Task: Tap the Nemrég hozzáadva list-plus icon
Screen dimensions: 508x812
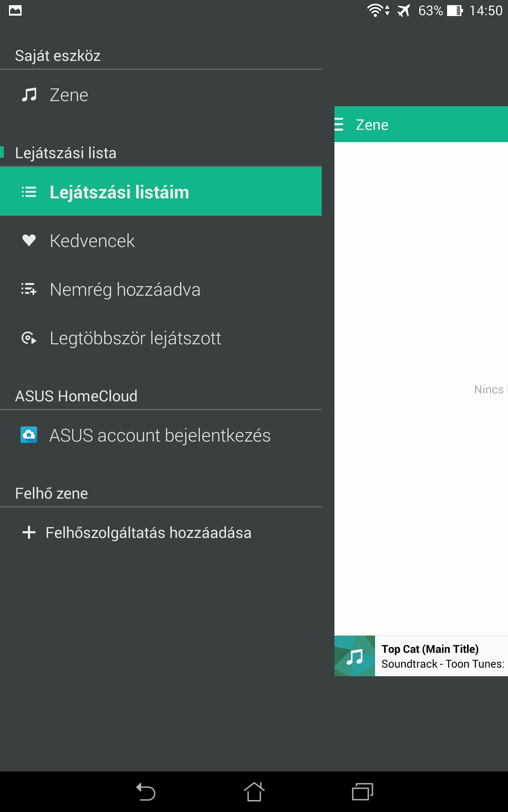Action: tap(29, 289)
